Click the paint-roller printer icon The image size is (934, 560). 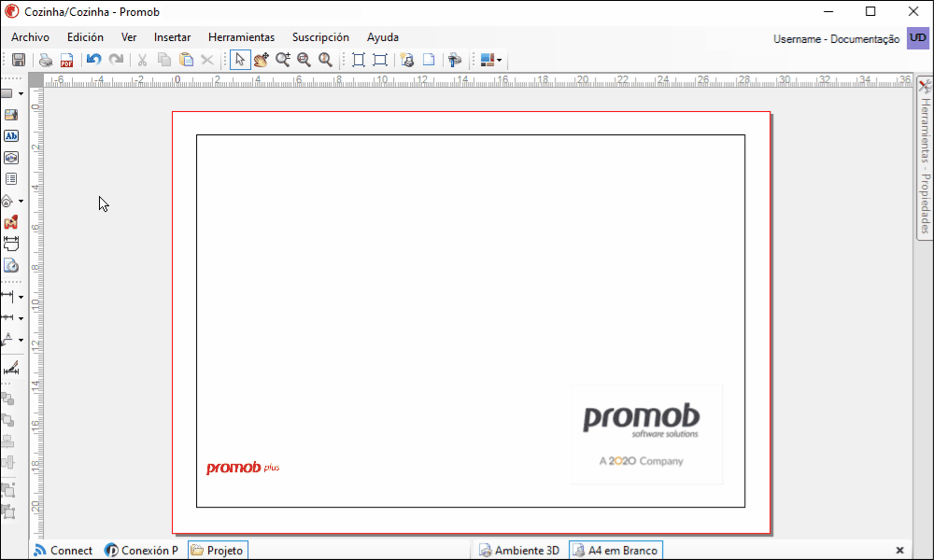click(455, 60)
